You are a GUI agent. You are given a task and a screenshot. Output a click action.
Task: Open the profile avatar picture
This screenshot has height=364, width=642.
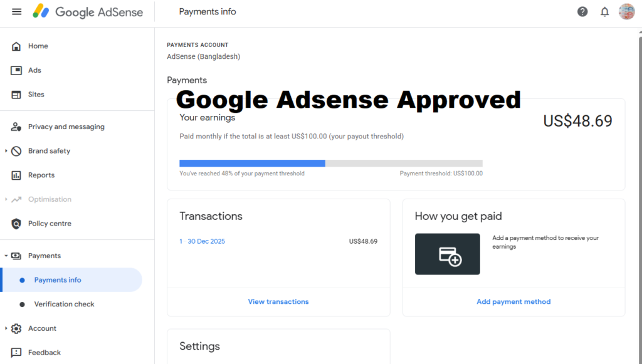pos(626,11)
